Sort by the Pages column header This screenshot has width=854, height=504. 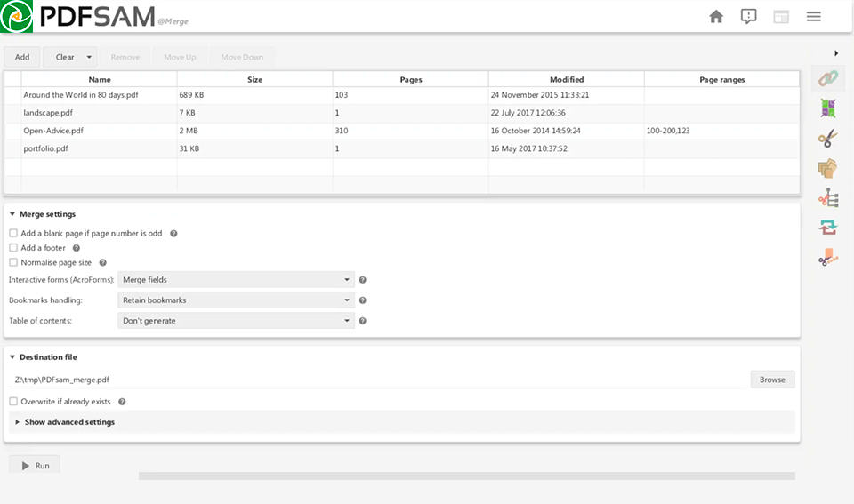[x=411, y=79]
